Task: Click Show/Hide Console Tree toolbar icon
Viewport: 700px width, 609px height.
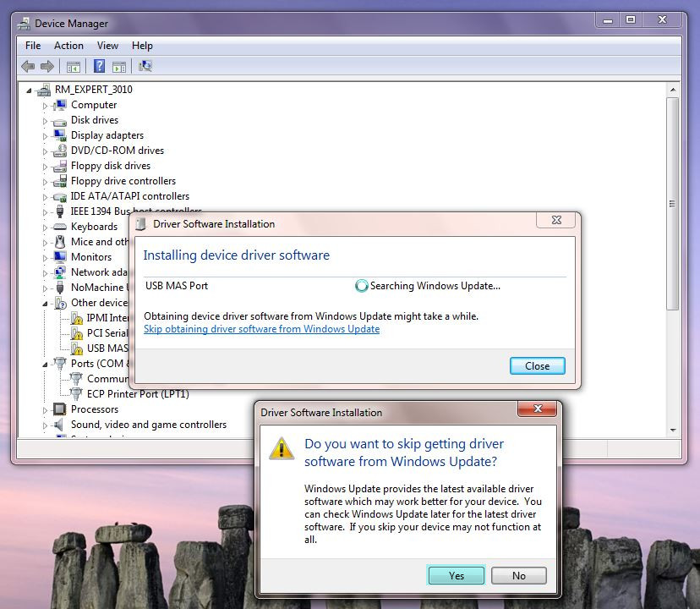Action: pos(74,67)
